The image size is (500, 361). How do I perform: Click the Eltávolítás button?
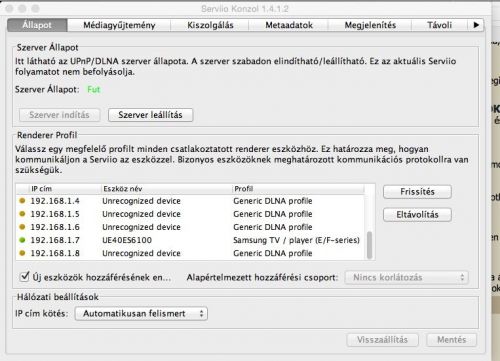click(417, 215)
